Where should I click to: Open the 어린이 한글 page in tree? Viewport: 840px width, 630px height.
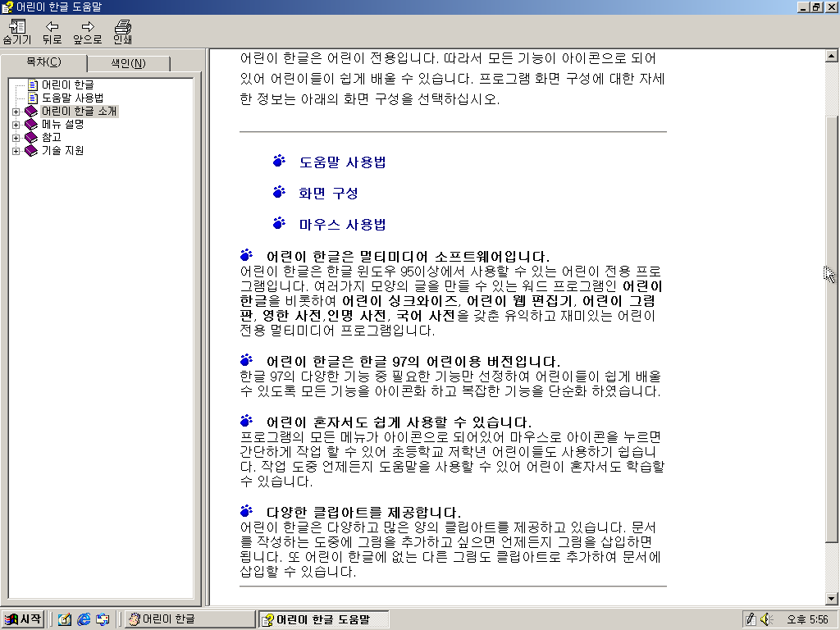[x=68, y=84]
